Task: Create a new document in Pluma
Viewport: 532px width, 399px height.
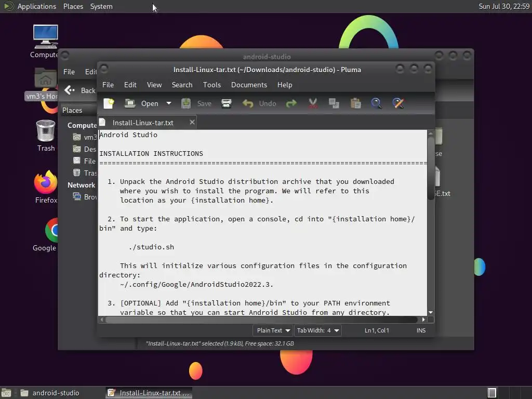Action: tap(109, 103)
